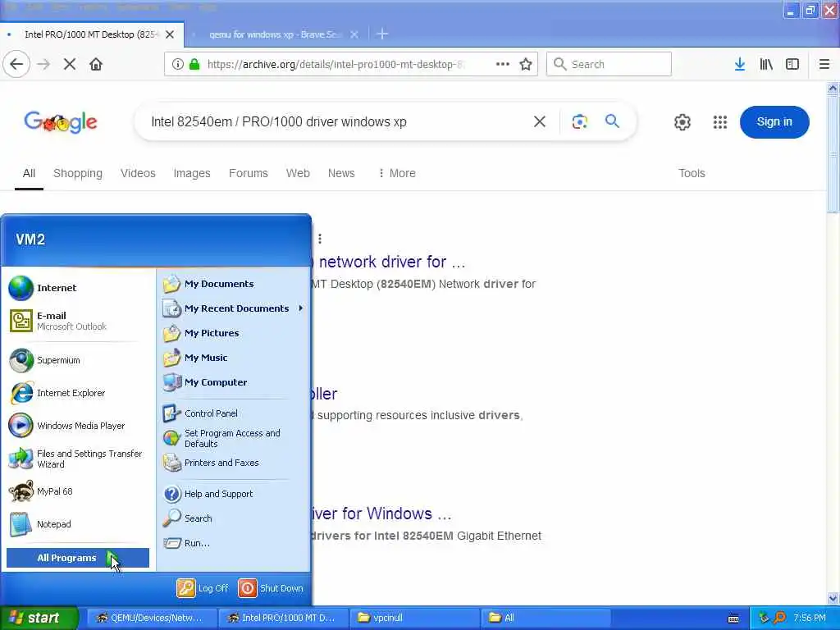Screen dimensions: 840x630
Task: View site information icon in address bar
Action: (177, 64)
